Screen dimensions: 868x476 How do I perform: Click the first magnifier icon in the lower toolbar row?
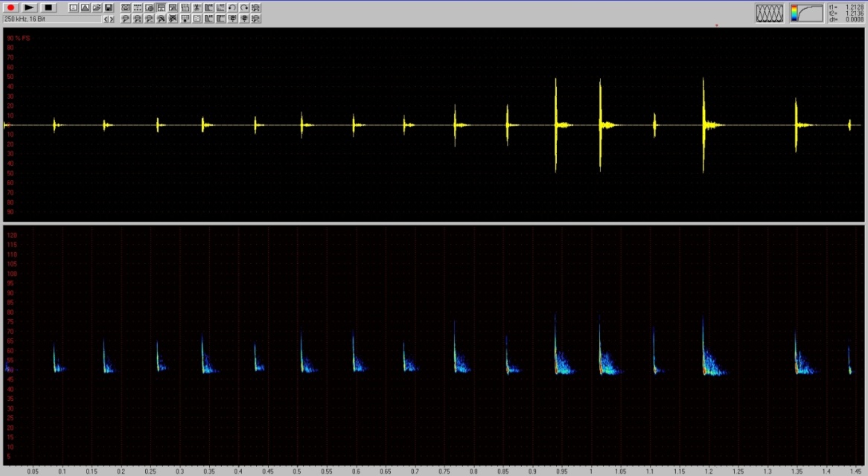(126, 19)
